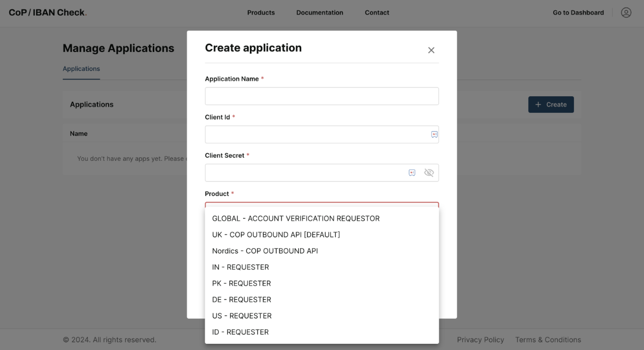The height and width of the screenshot is (350, 644).
Task: Click the Application Name input field
Action: [x=321, y=96]
